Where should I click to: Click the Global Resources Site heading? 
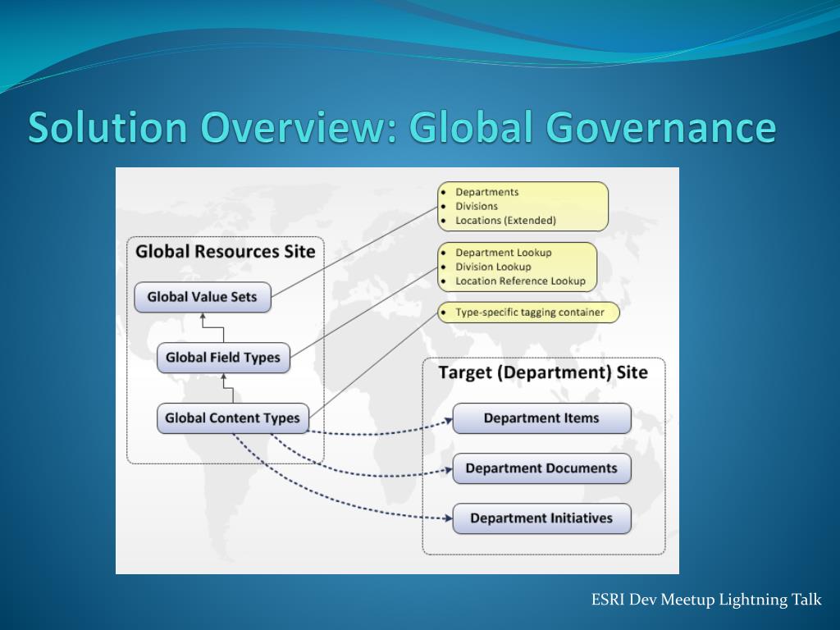pos(225,252)
